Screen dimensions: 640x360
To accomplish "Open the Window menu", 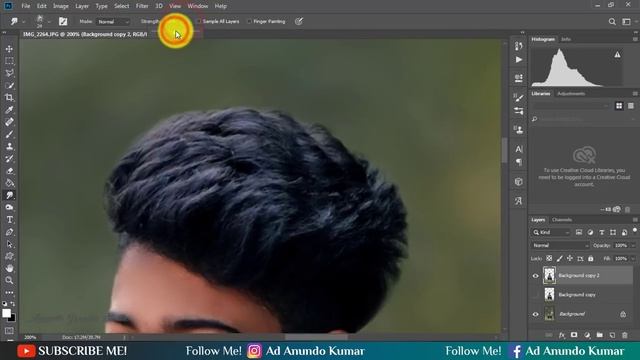I will point(198,6).
